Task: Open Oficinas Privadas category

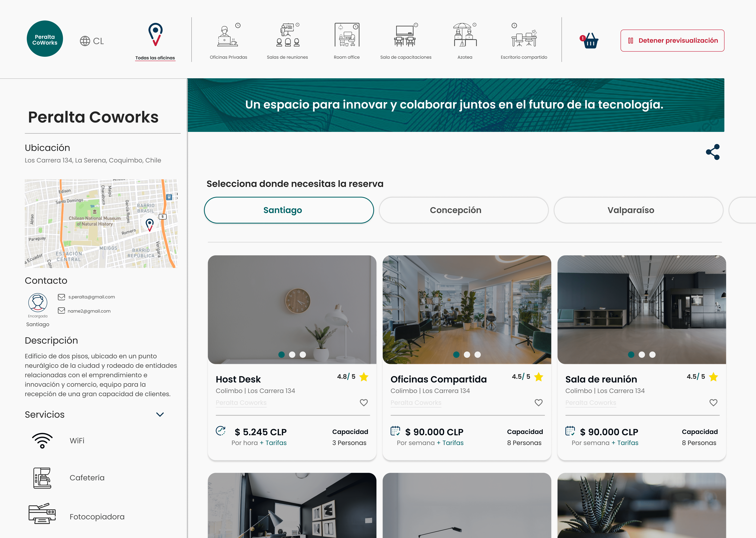Action: coord(228,41)
